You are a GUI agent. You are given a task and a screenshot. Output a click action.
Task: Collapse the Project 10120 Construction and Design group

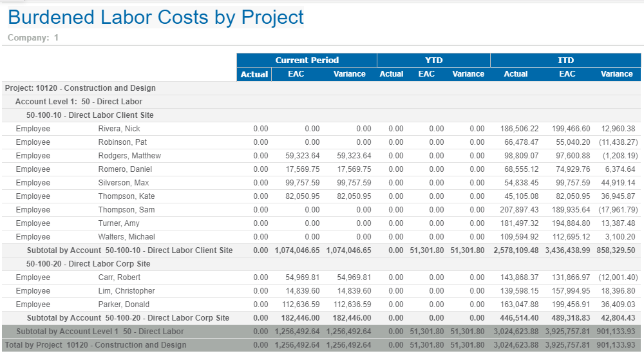pos(80,88)
